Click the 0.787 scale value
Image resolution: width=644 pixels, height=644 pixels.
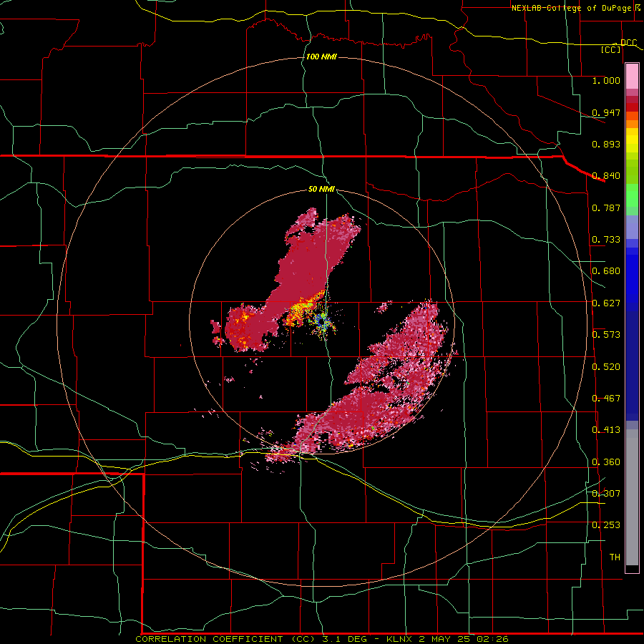[606, 208]
